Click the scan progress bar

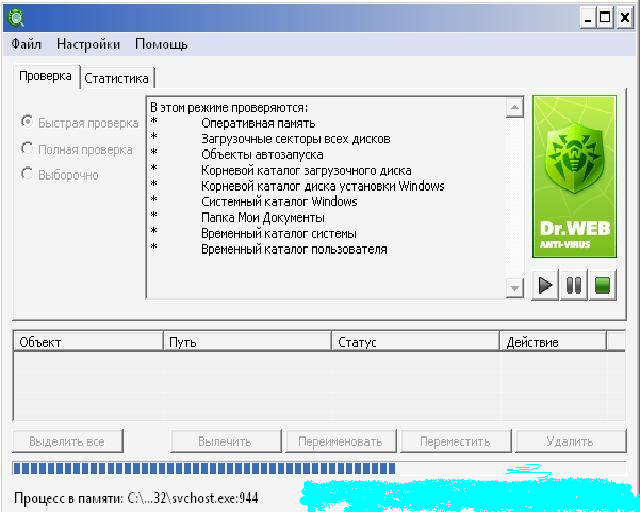point(319,468)
